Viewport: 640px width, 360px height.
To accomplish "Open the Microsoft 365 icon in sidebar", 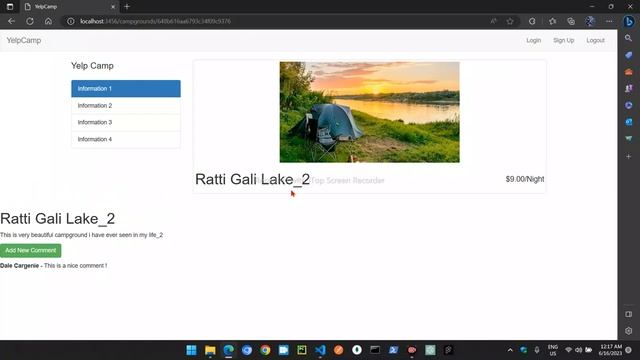I will point(629,105).
